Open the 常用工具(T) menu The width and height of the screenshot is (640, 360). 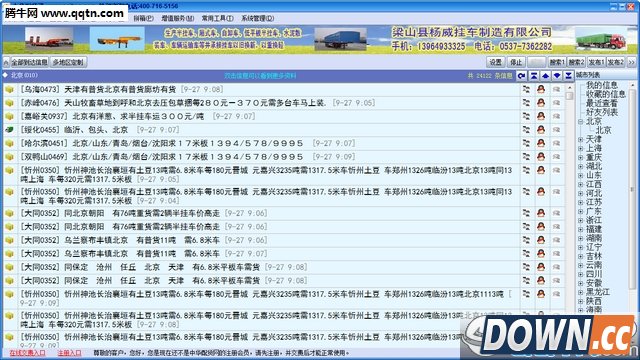(x=218, y=18)
